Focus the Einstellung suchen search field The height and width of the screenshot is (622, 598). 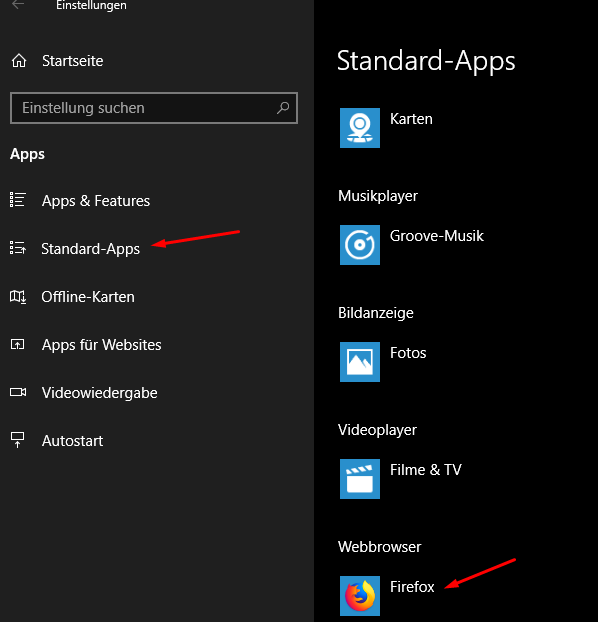[x=154, y=108]
